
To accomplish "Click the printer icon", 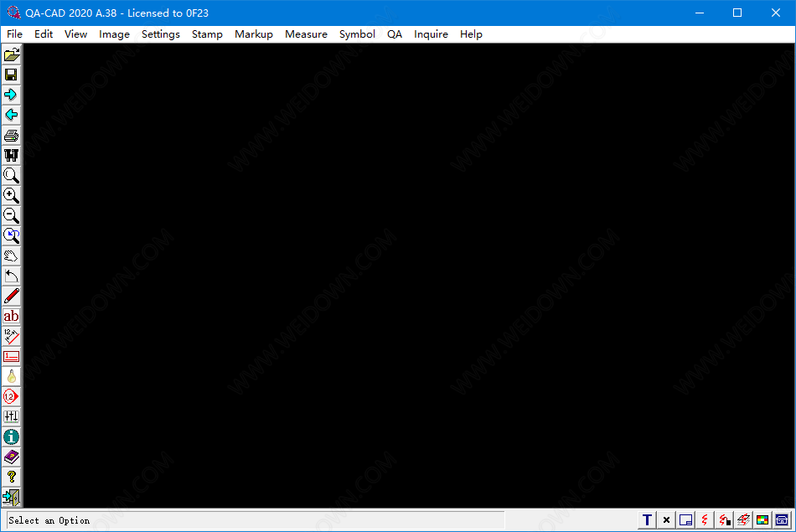I will tap(11, 135).
